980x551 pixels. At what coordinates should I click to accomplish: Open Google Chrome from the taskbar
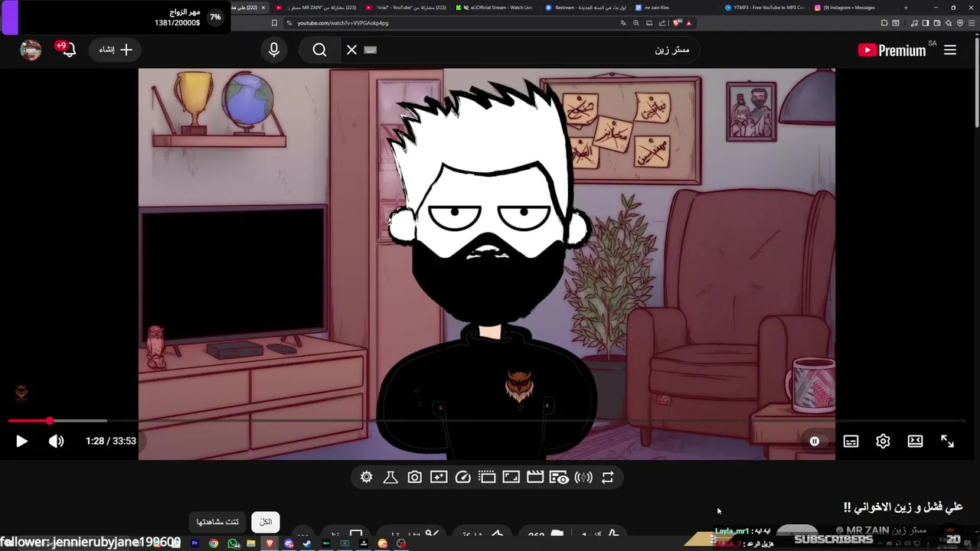214,544
